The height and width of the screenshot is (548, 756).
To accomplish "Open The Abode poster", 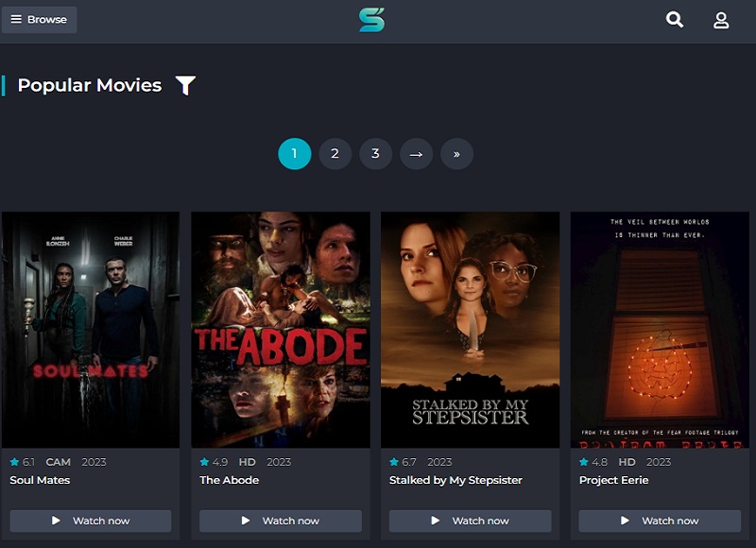I will click(281, 330).
